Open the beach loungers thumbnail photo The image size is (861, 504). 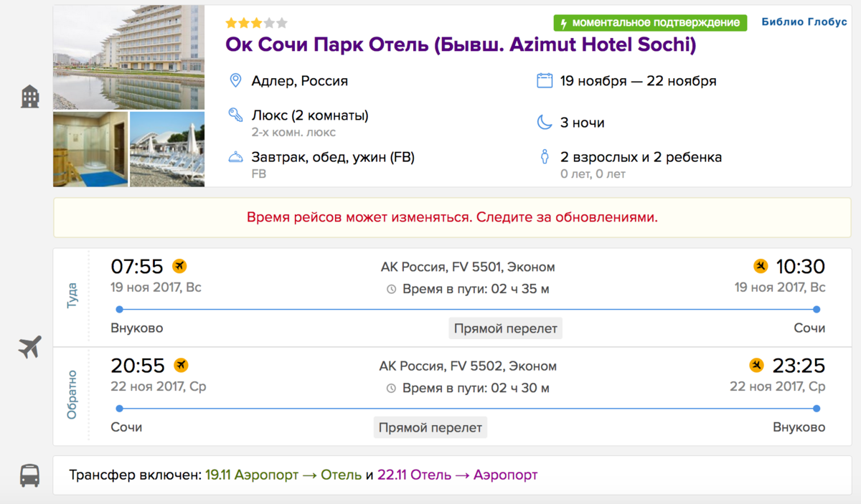tap(166, 149)
